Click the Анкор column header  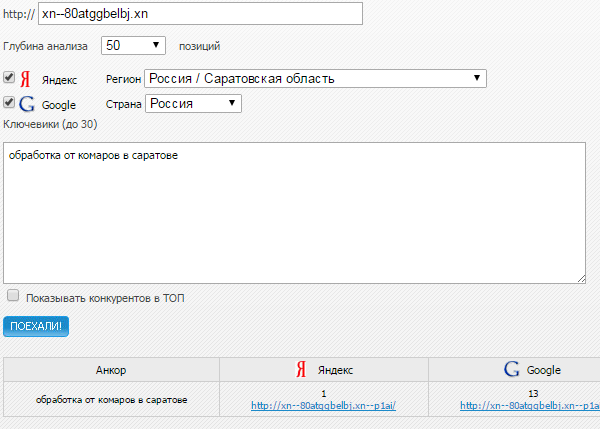click(x=111, y=370)
